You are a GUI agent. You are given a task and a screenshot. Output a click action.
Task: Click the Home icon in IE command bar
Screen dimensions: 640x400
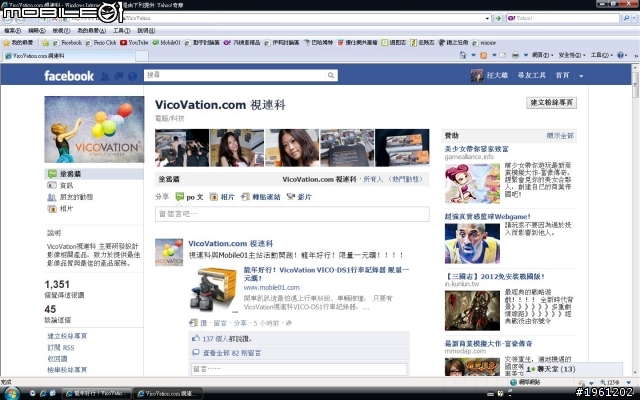point(463,55)
